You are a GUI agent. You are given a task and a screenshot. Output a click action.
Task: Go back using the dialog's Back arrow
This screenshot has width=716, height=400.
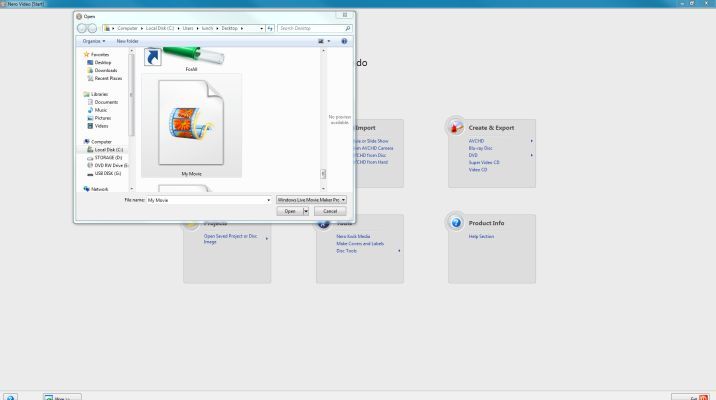82,28
